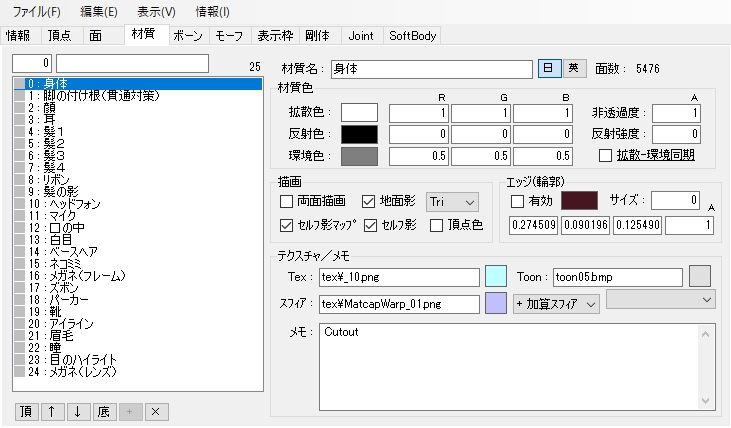The image size is (731, 428).
Task: Switch to Joint tab
Action: coord(361,35)
